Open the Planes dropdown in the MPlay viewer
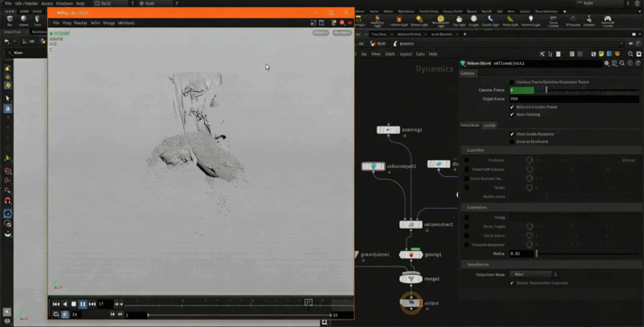Viewport: 644px width, 327px height. tap(321, 33)
